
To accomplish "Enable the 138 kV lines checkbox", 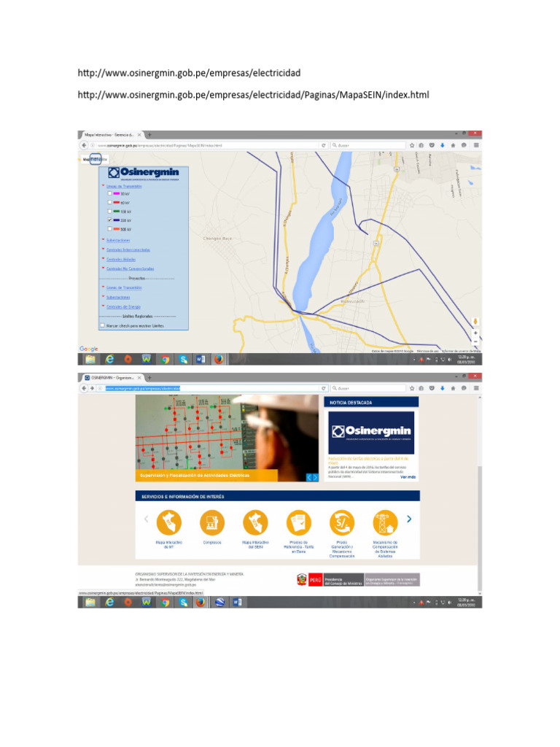I will point(109,212).
